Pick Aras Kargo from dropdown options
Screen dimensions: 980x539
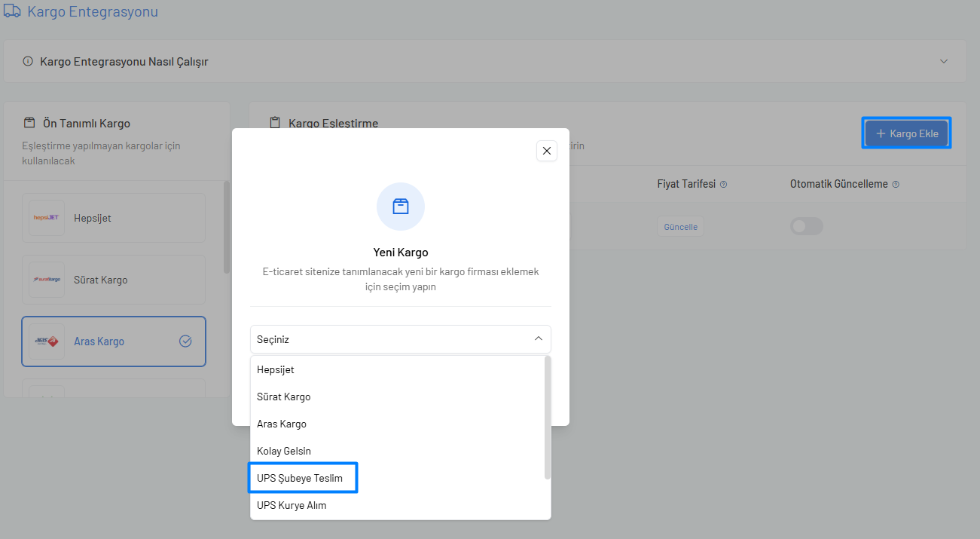(397, 424)
